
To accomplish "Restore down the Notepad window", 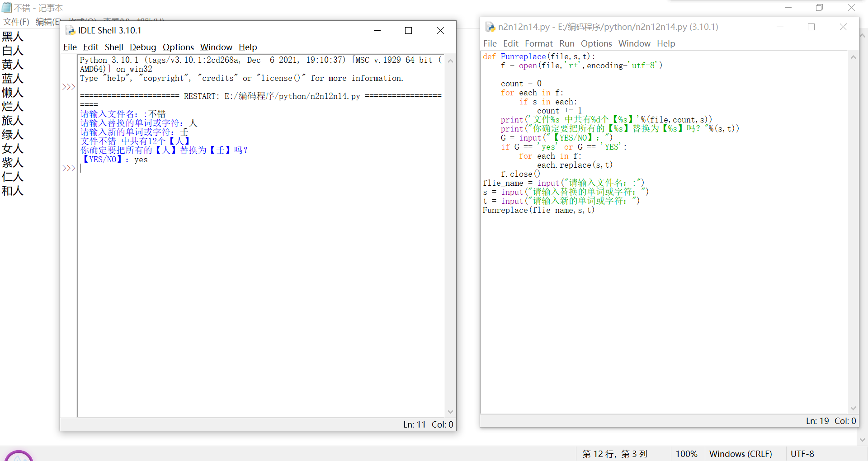I will click(820, 8).
